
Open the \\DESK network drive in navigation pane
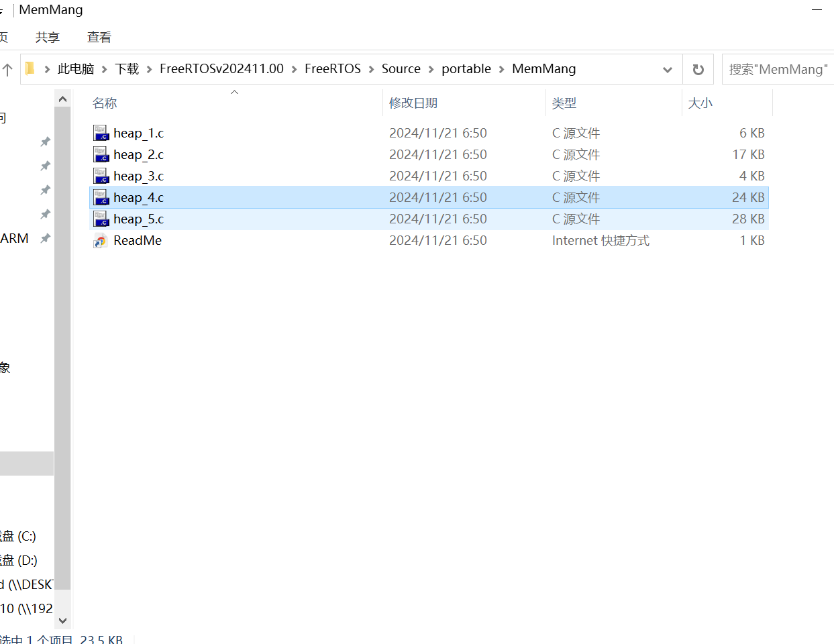27,584
